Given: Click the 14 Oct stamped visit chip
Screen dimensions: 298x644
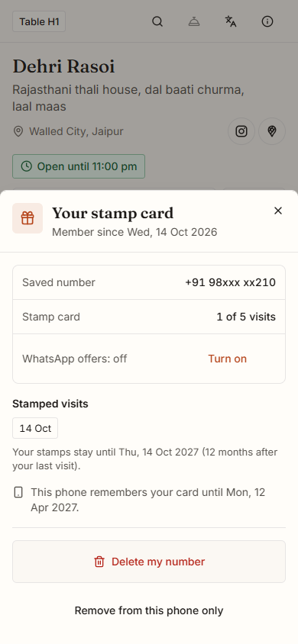Looking at the screenshot, I should pos(35,428).
